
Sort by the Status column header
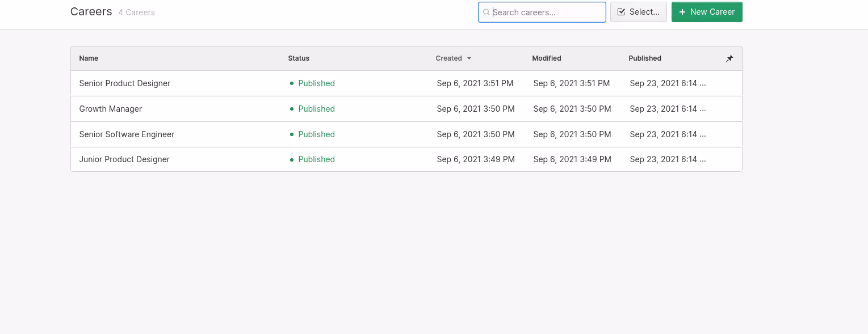[x=299, y=58]
